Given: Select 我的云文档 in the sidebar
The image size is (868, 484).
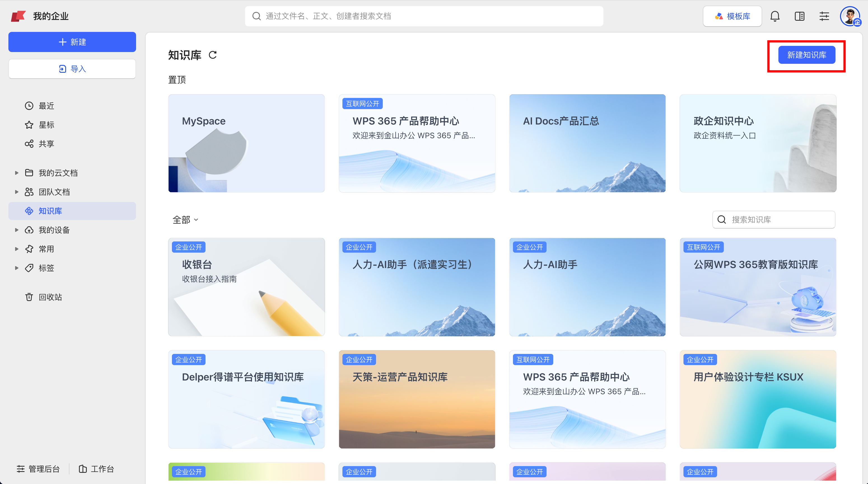Looking at the screenshot, I should (72, 173).
